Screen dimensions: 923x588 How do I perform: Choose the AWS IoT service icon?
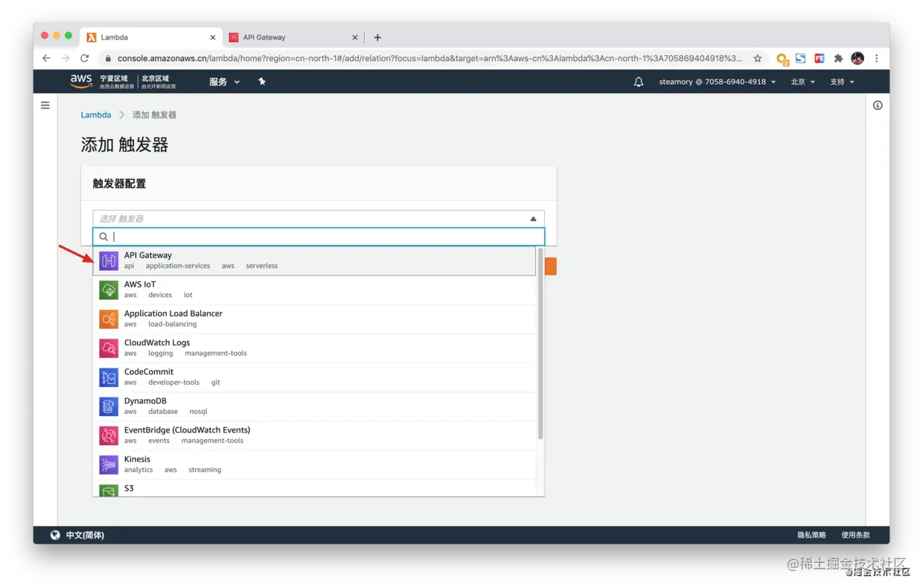click(109, 290)
